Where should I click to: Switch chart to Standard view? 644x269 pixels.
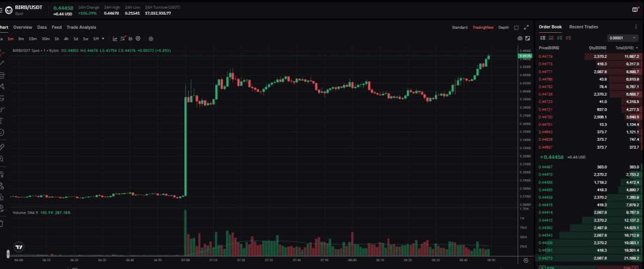tap(459, 28)
